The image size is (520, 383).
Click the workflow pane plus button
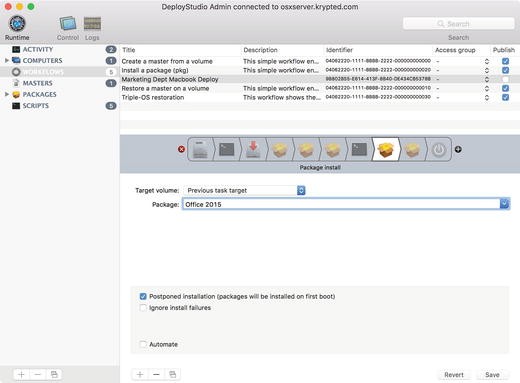click(x=140, y=375)
